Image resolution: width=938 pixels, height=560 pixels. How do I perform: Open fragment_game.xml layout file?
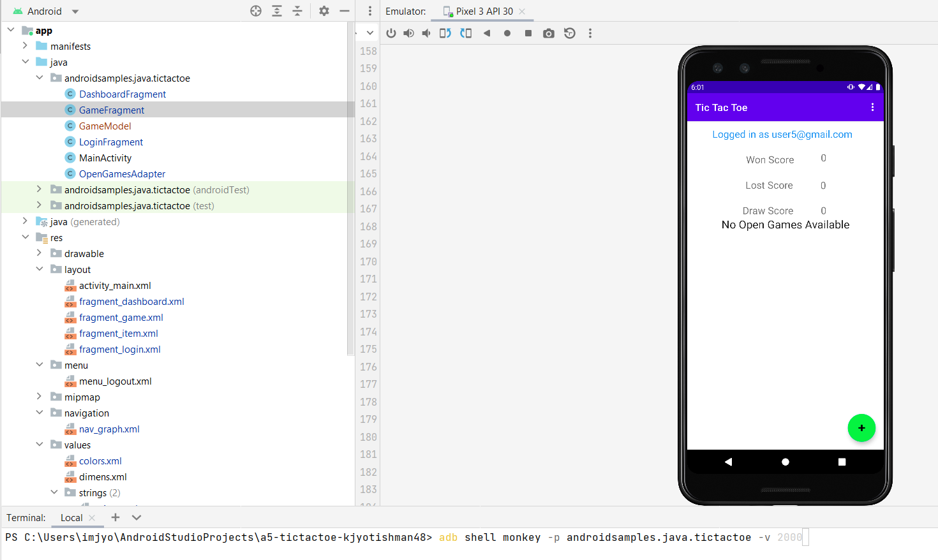point(121,317)
